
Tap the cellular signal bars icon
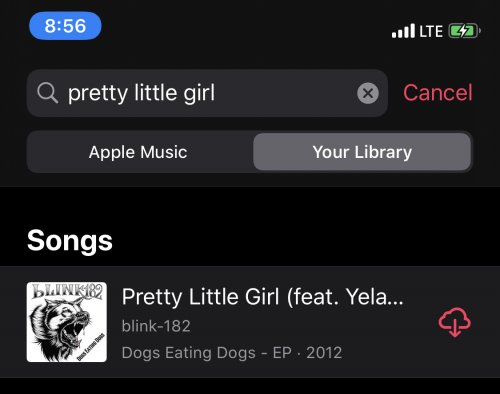[403, 31]
